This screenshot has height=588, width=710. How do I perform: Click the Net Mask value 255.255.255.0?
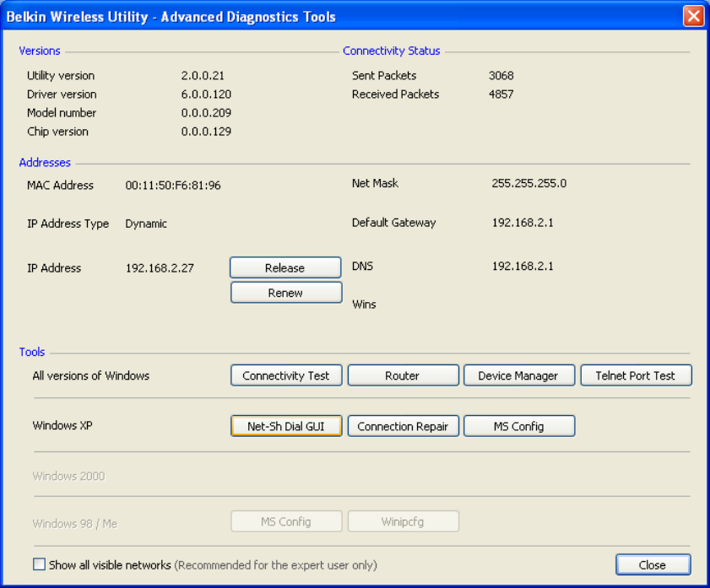pos(528,183)
